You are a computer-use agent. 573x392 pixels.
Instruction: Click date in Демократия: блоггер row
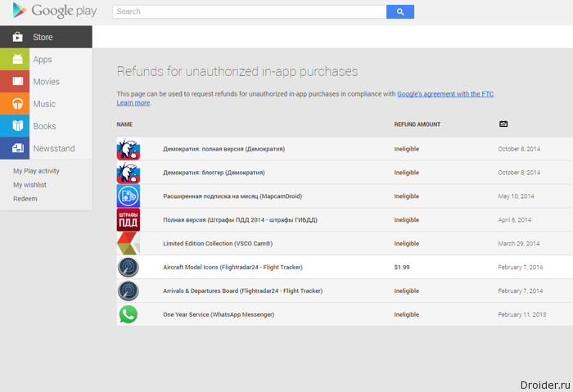(519, 173)
